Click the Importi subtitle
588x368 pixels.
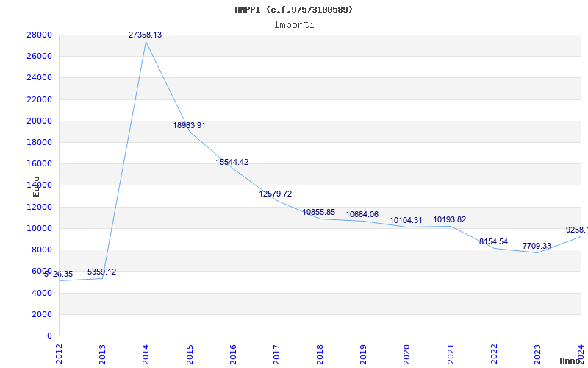[294, 25]
